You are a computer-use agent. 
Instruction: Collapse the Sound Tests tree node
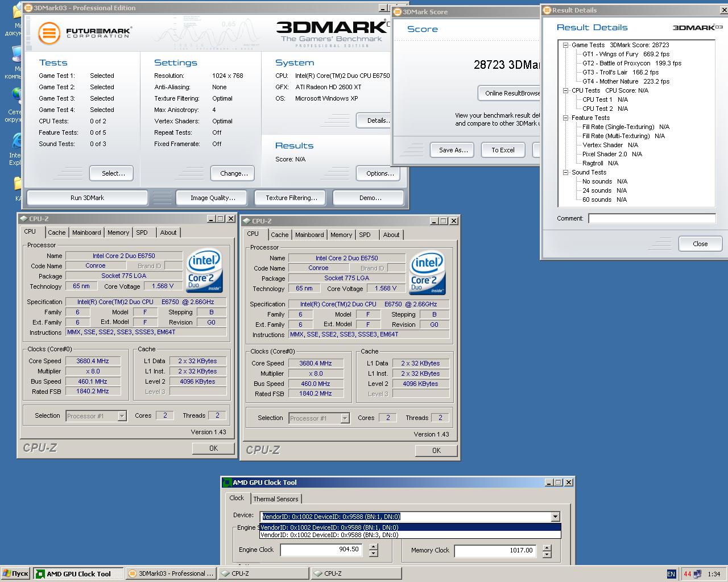566,172
